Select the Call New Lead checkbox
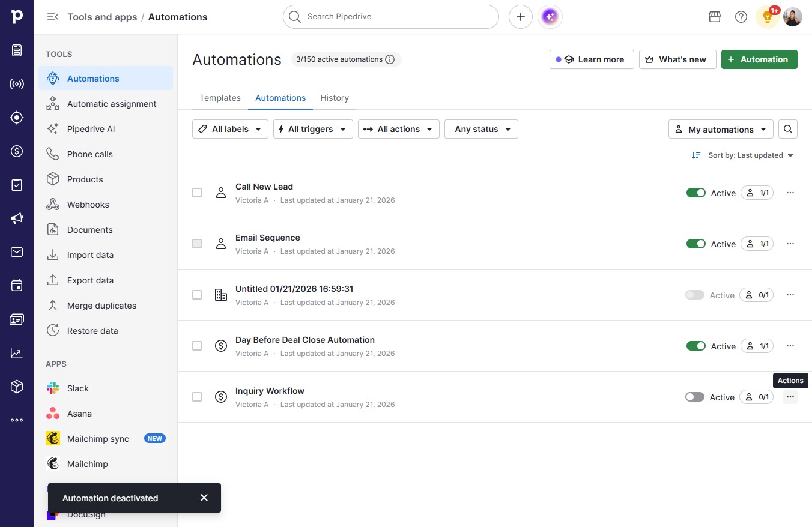 [197, 193]
